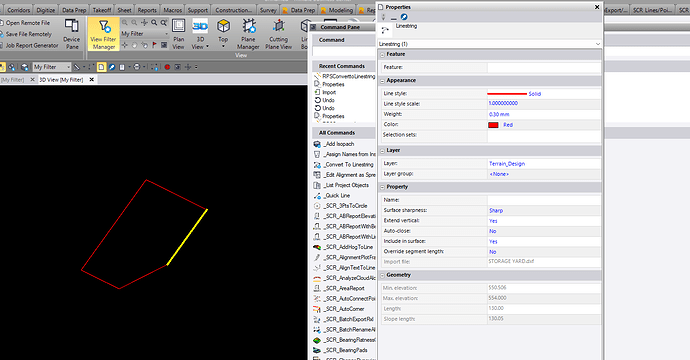Open the Plane Manager
690x360 pixels.
tap(248, 34)
